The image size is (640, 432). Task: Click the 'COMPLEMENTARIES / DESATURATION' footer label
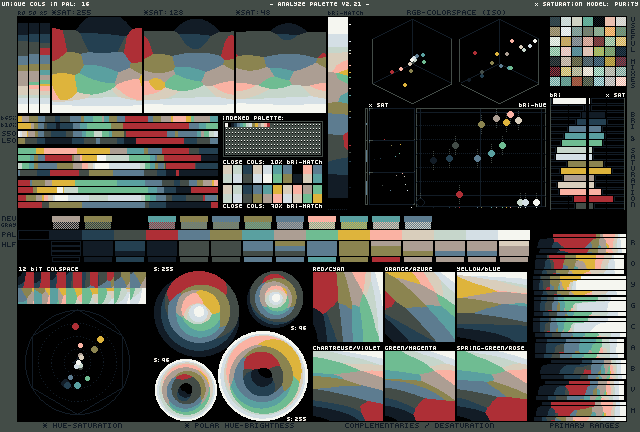click(x=419, y=425)
